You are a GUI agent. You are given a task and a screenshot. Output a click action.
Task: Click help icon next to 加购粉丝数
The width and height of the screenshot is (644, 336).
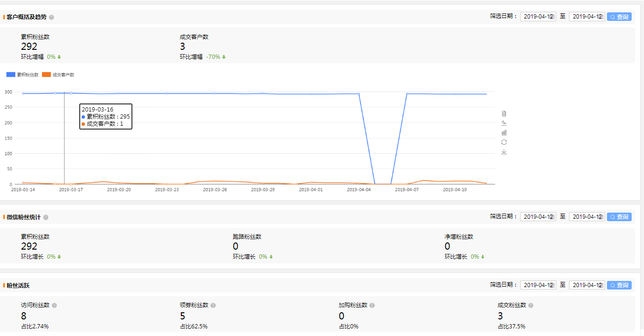click(x=372, y=305)
